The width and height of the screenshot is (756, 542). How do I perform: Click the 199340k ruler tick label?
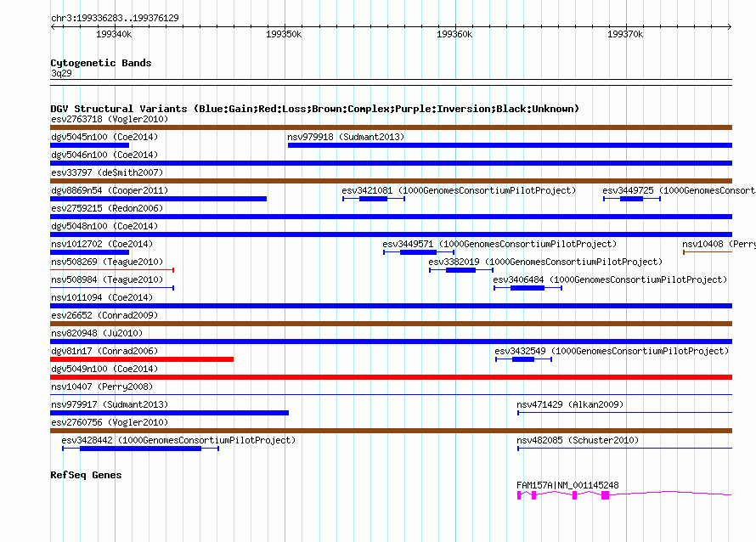point(114,34)
